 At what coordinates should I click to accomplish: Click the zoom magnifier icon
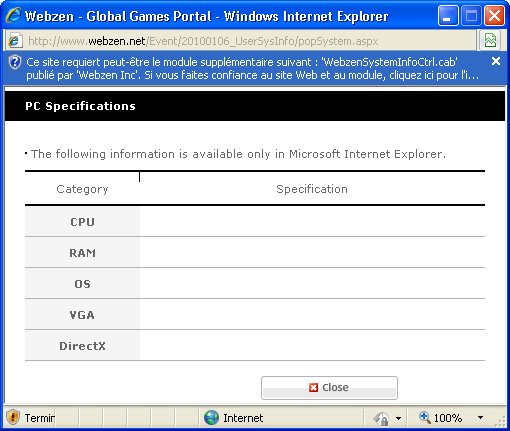click(x=424, y=417)
